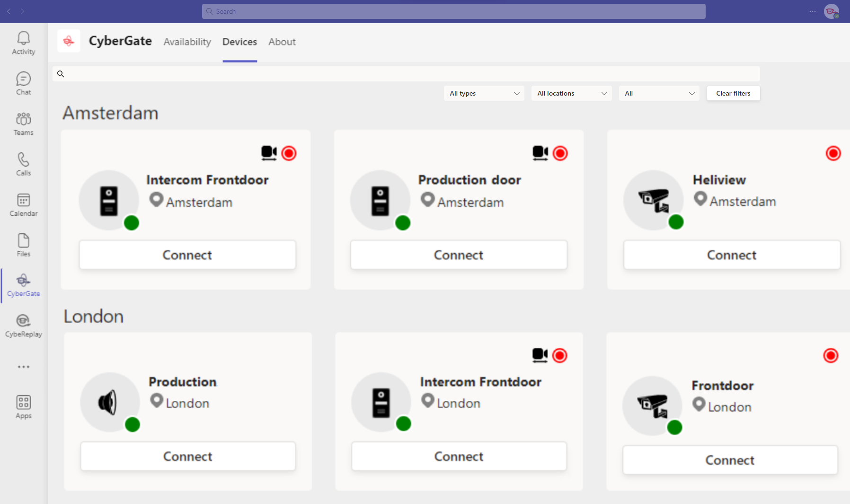
Task: Open the About tab
Action: [x=282, y=42]
